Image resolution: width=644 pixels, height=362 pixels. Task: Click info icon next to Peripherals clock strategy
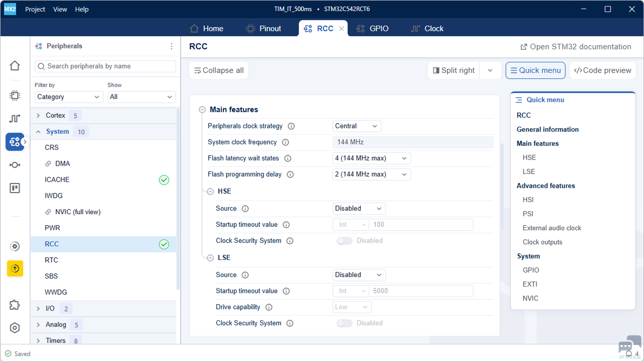coord(291,126)
